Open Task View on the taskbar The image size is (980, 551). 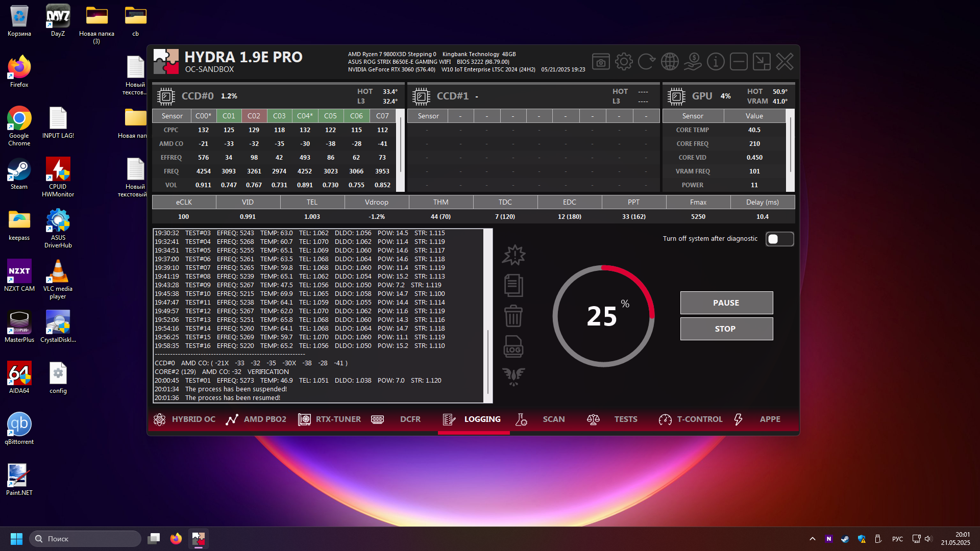point(154,539)
